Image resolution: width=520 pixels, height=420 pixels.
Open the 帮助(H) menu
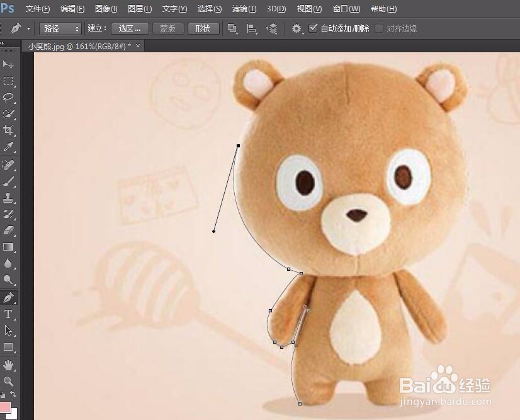(x=383, y=9)
